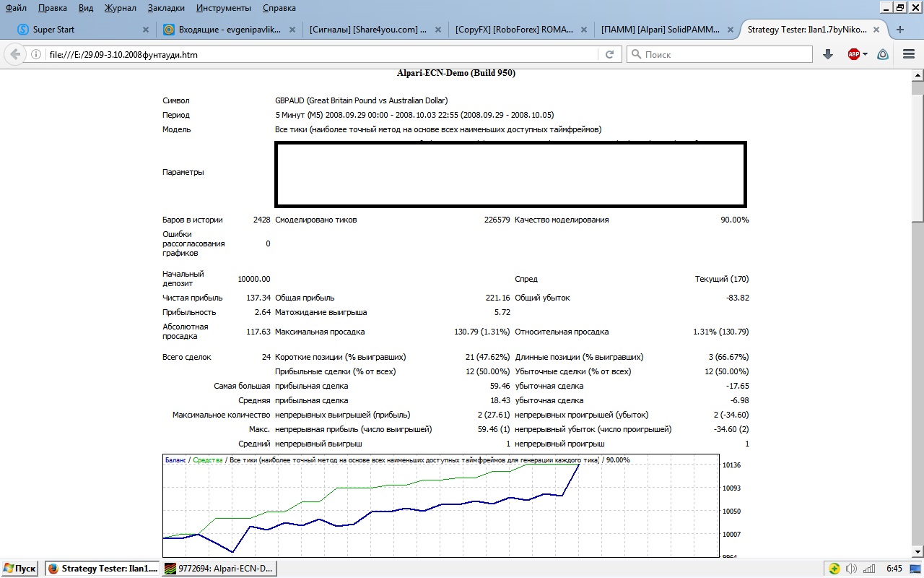Click the -83.82 gross loss value

736,298
